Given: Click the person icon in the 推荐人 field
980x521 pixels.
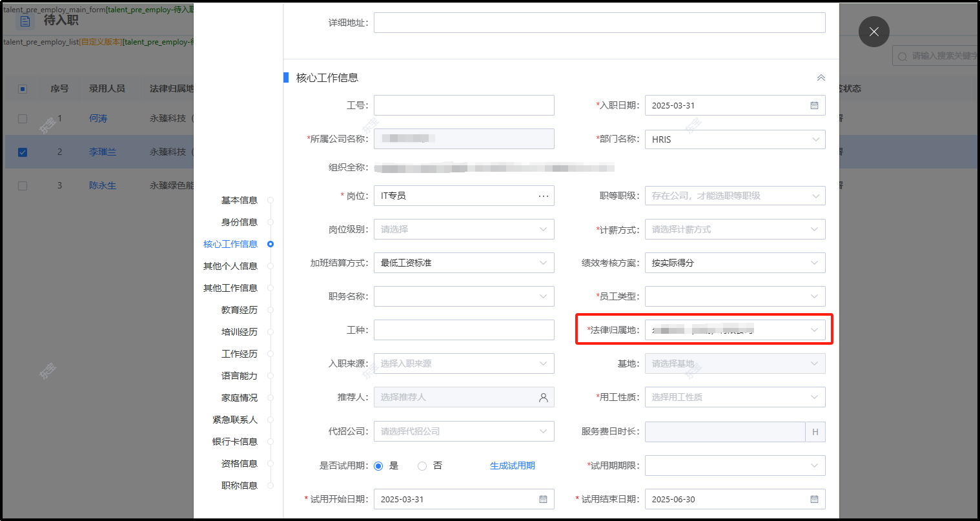Looking at the screenshot, I should coord(544,397).
